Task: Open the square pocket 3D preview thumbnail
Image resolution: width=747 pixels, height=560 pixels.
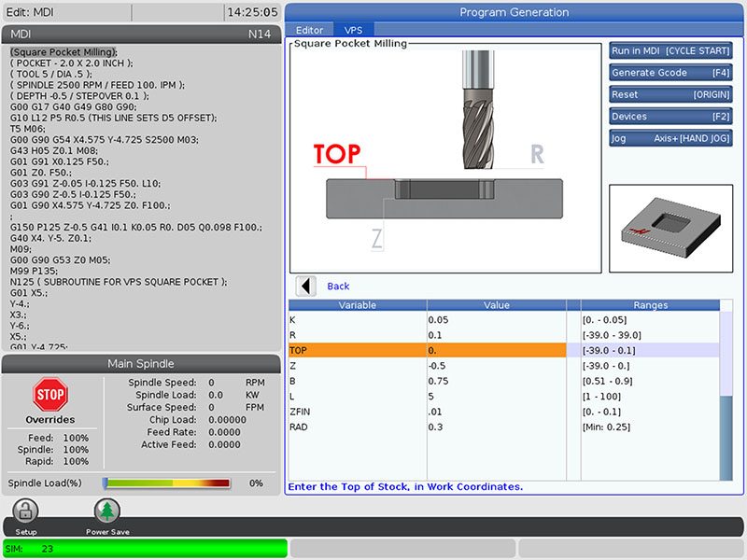Action: coord(669,228)
